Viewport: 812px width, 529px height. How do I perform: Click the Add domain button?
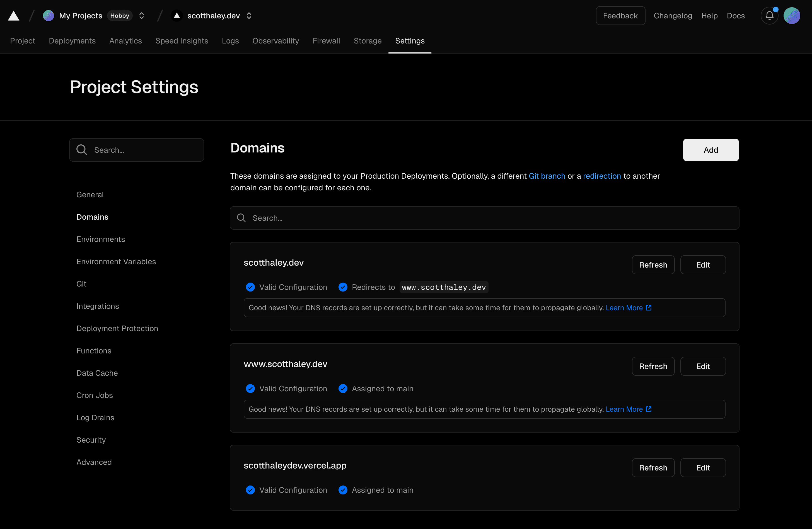711,149
